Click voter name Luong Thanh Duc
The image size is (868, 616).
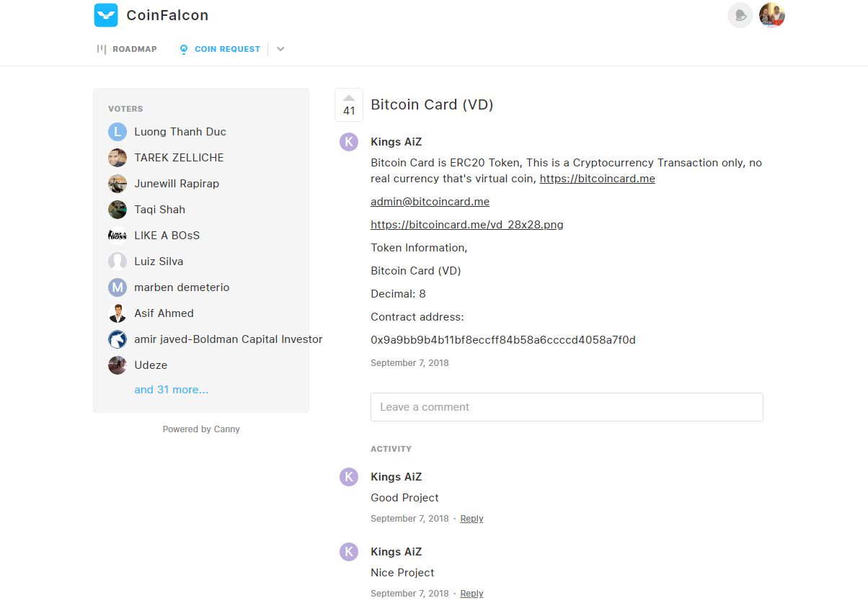click(180, 132)
